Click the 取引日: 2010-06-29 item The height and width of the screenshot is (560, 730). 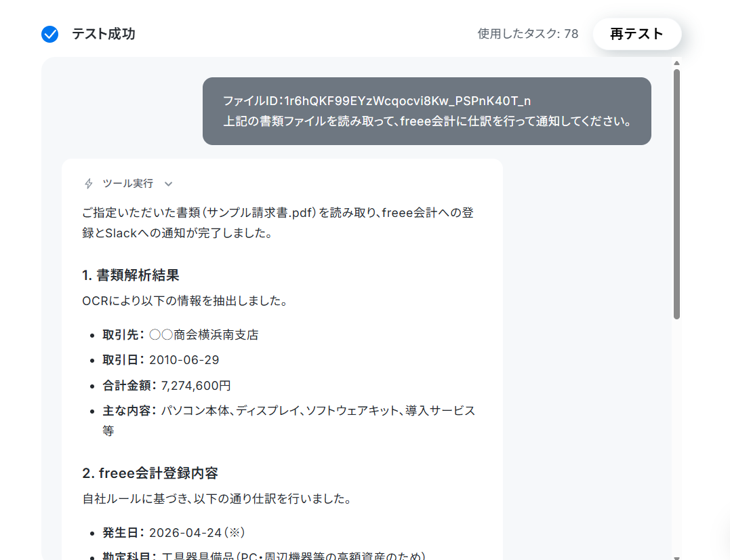tap(161, 360)
